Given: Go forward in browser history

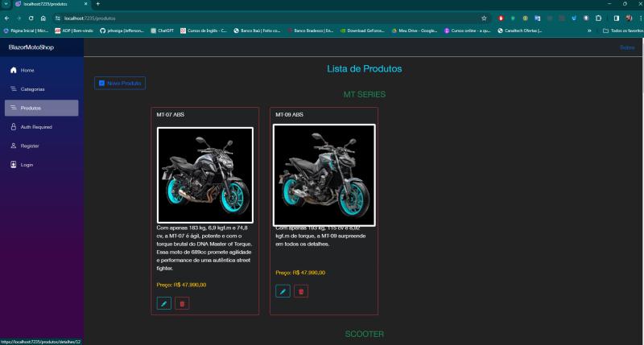Looking at the screenshot, I should click(19, 18).
